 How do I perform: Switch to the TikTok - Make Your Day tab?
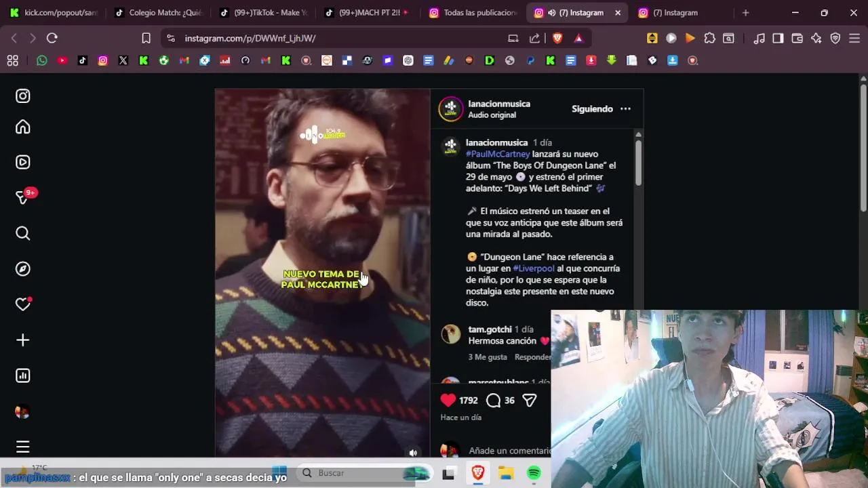point(264,12)
